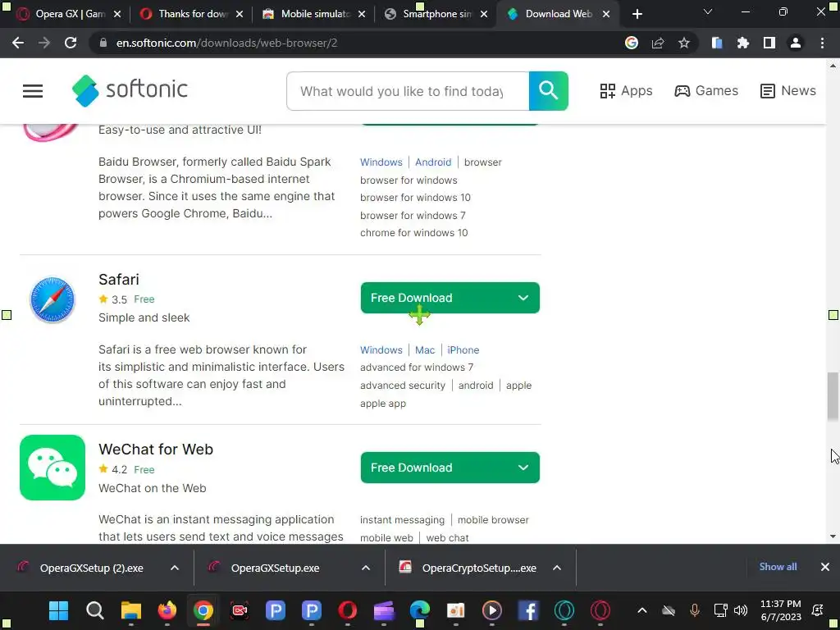Image resolution: width=840 pixels, height=630 pixels.
Task: Open the Chrome profile icon
Action: click(x=796, y=43)
